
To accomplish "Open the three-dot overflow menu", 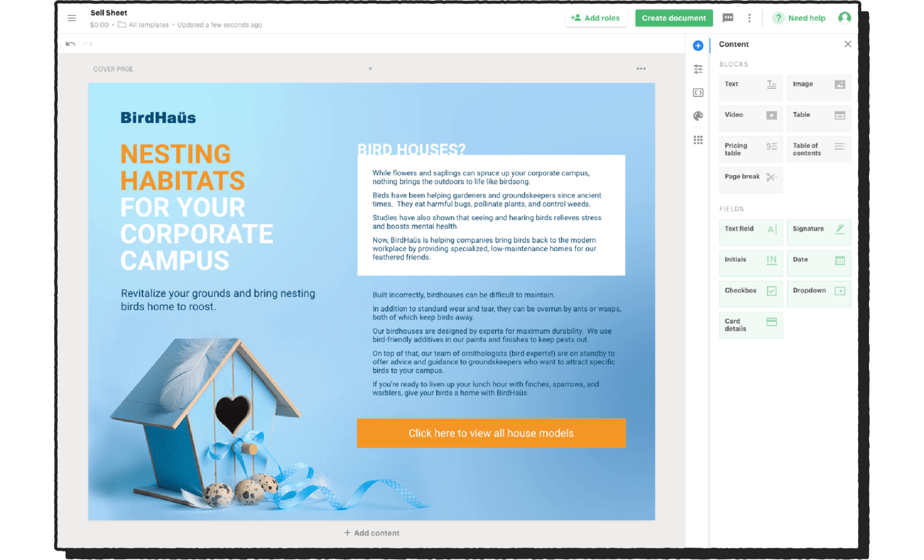I will pyautogui.click(x=749, y=18).
